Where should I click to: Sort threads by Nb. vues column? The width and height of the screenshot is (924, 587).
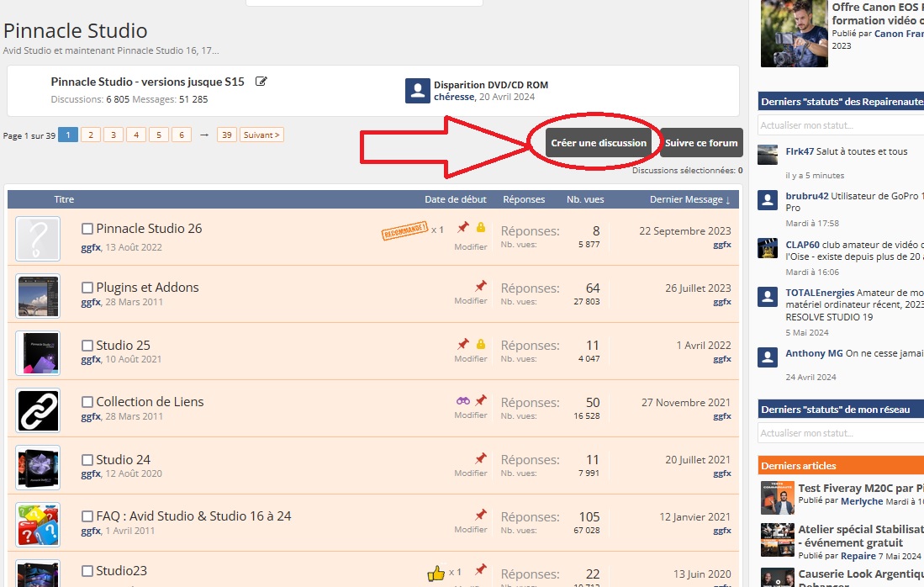(x=585, y=199)
